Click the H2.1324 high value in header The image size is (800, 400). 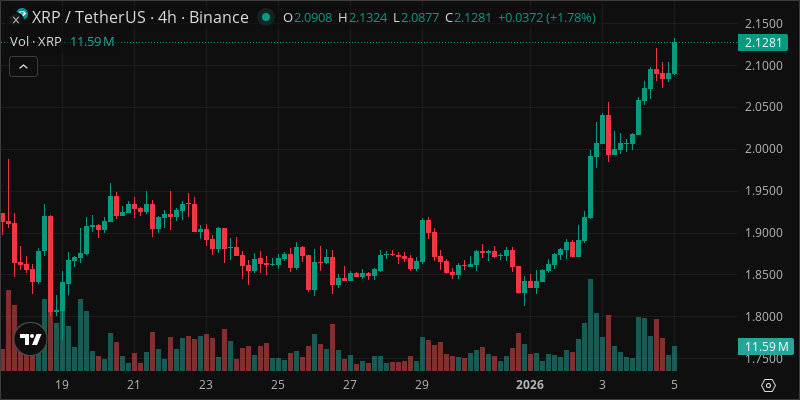pyautogui.click(x=362, y=18)
